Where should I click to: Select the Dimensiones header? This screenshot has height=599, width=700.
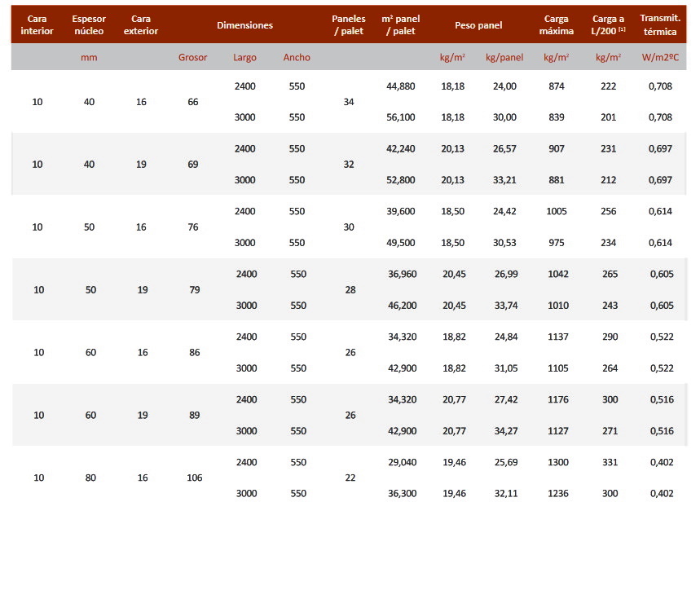244,25
